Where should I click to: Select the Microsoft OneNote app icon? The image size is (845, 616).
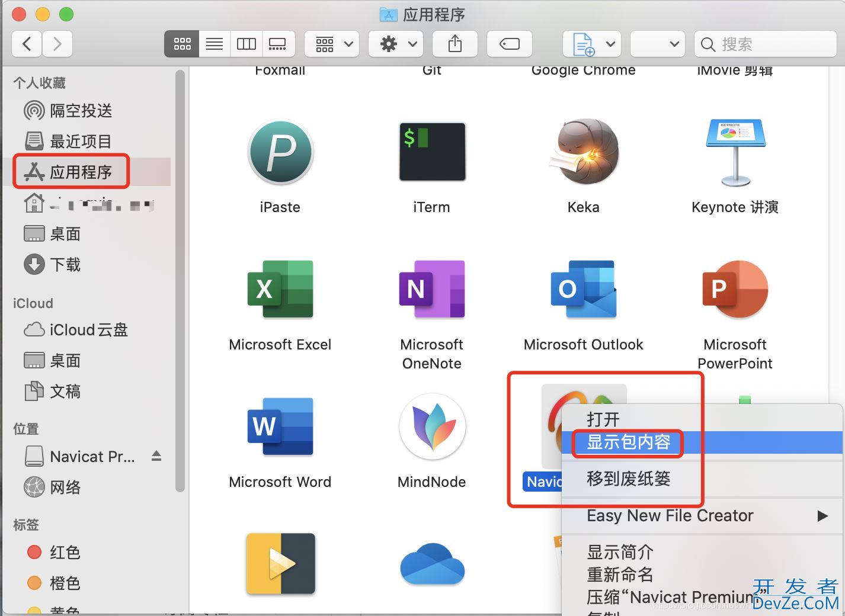432,290
